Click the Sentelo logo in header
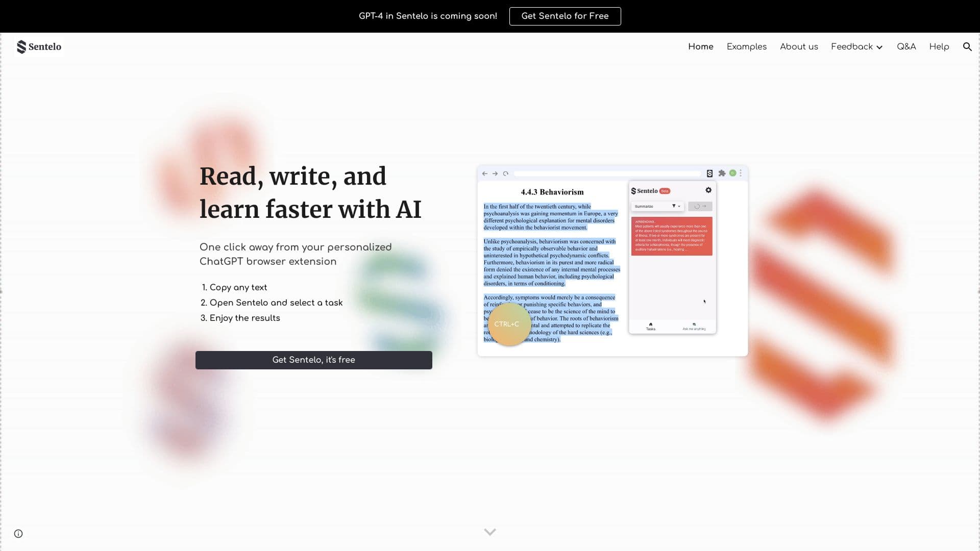The image size is (980, 551). (39, 46)
